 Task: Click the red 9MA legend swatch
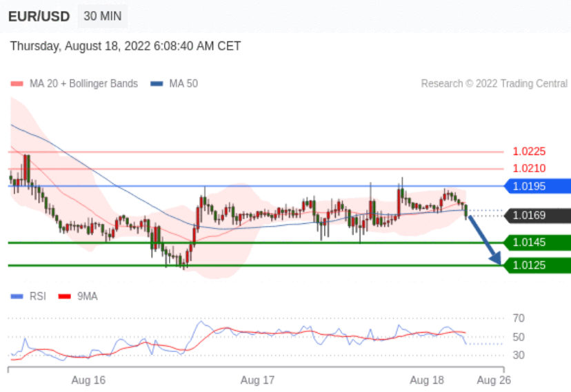64,297
